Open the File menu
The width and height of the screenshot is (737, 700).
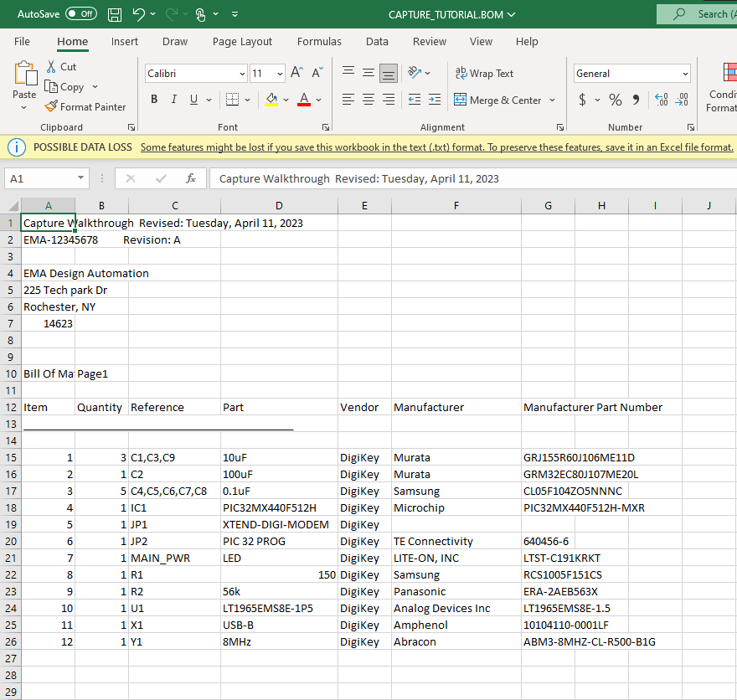[22, 41]
